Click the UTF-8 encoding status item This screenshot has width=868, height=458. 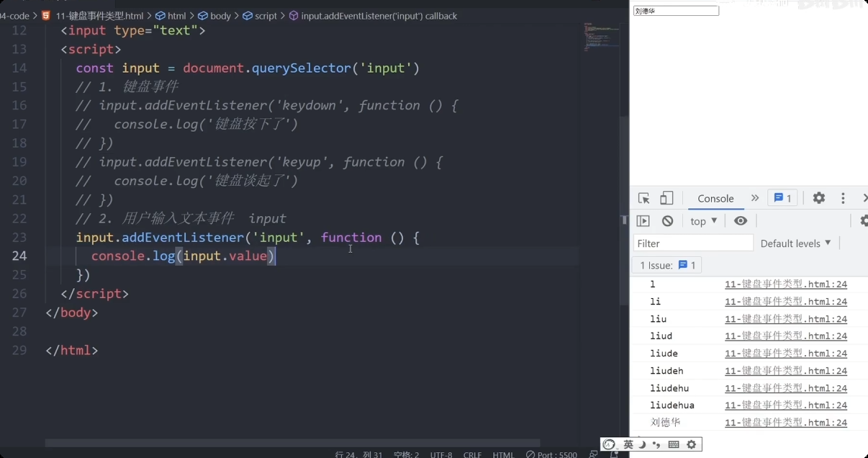pos(441,454)
